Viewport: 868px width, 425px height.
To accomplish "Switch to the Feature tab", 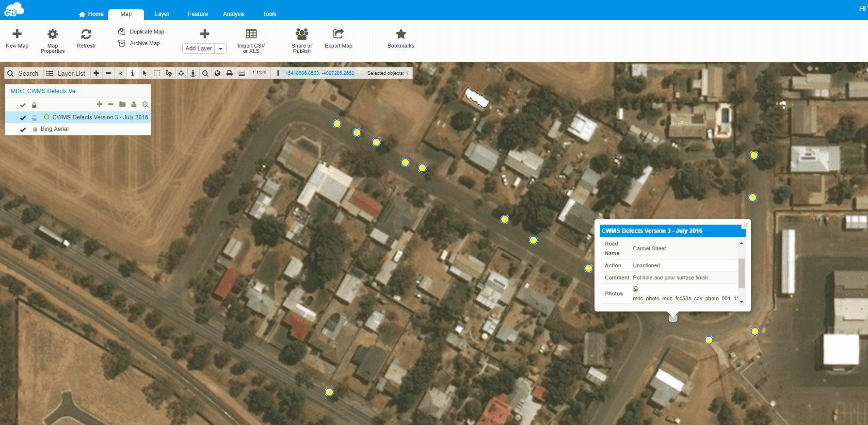I will [x=197, y=14].
